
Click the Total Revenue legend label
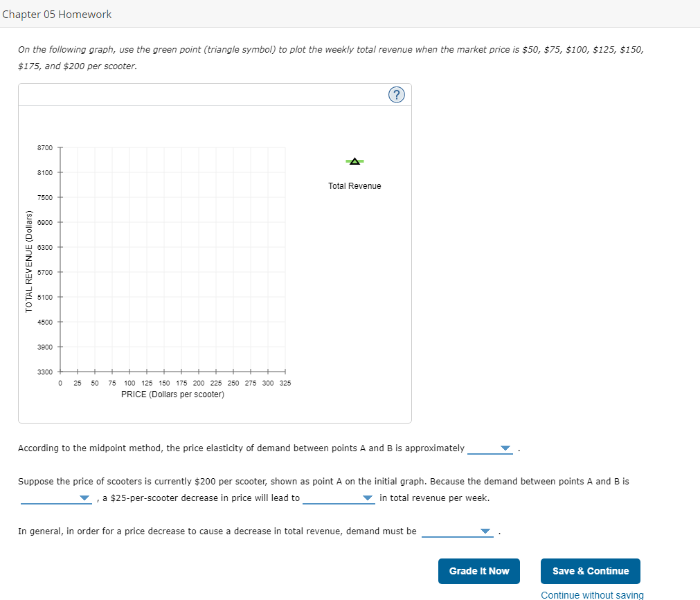pos(355,185)
